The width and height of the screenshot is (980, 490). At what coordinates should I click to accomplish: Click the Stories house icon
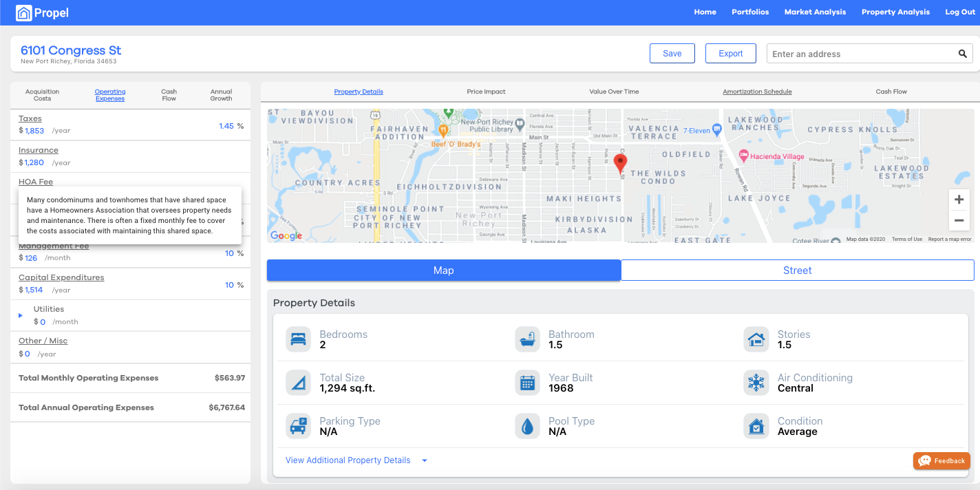pos(756,339)
